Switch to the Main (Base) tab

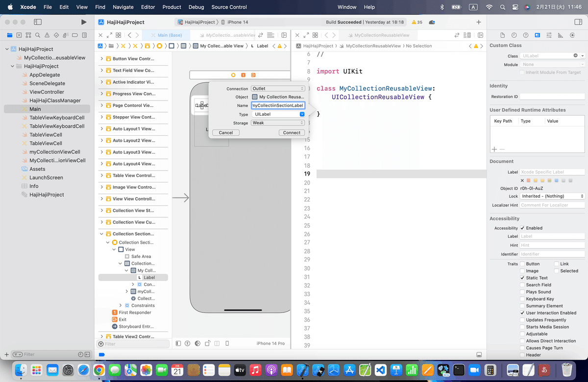(166, 35)
